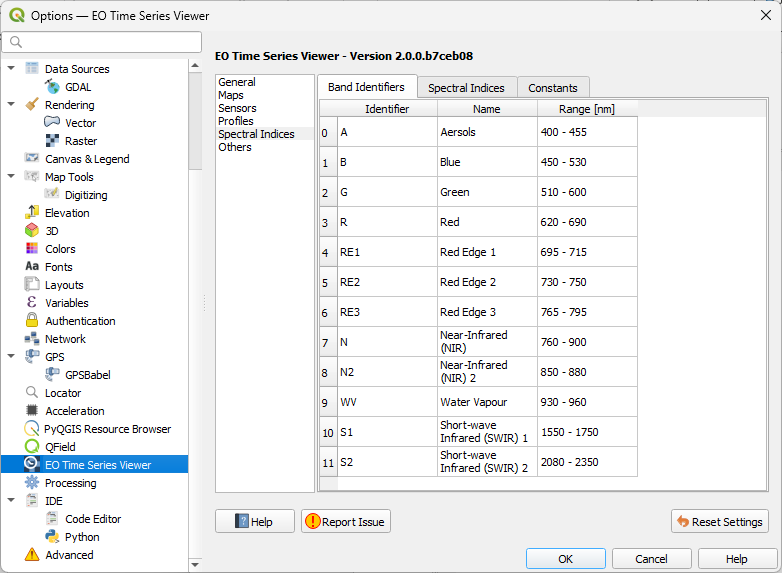Click the sidebar scrollbar up arrow
The image size is (782, 573).
(x=195, y=65)
